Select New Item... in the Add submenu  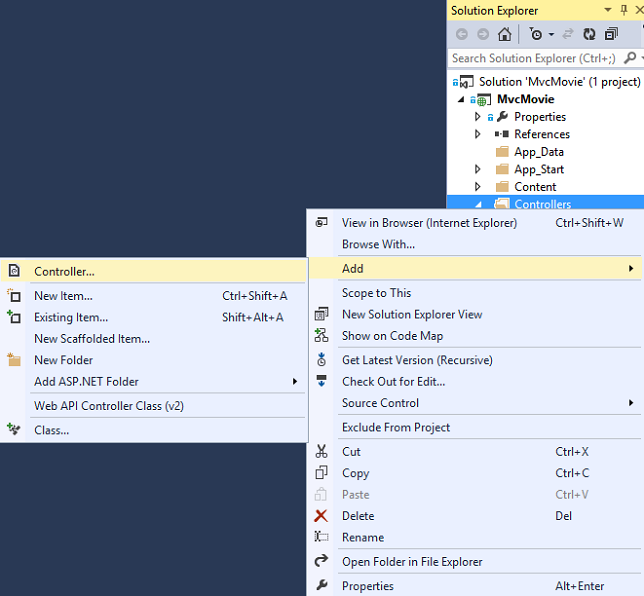154,296
